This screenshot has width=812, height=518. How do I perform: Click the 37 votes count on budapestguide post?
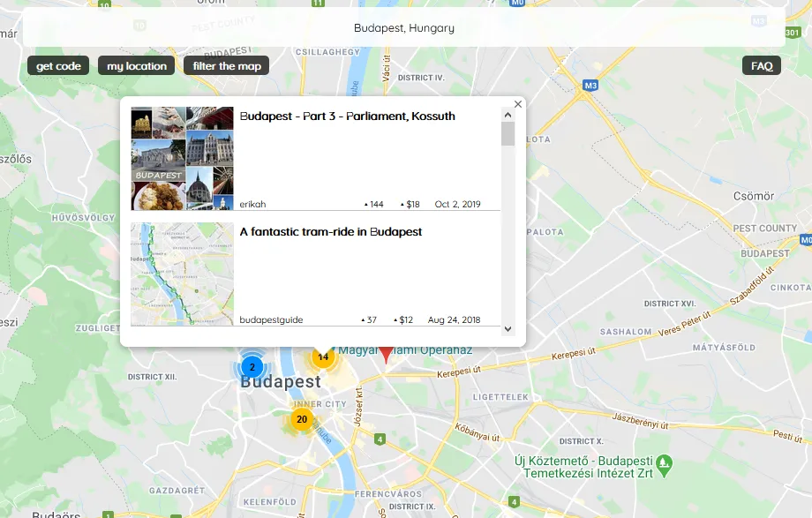(369, 319)
